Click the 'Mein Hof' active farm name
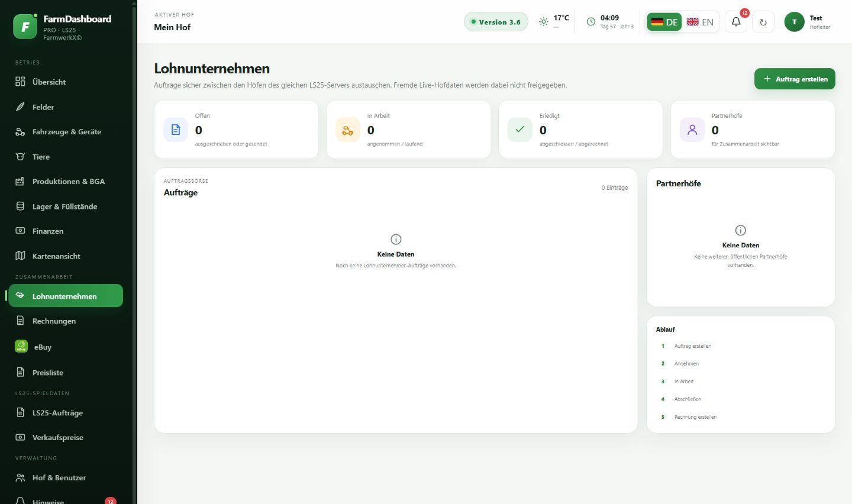The image size is (852, 504). [x=172, y=27]
